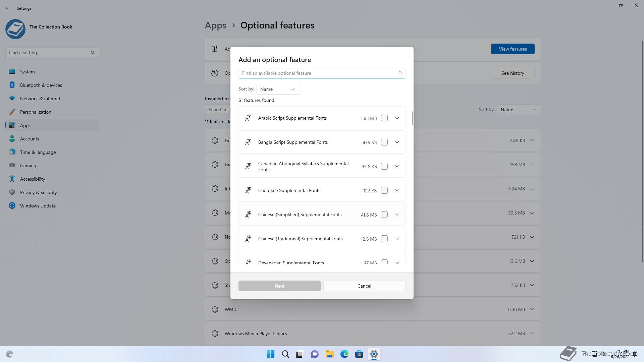Cancel the Add an optional feature dialog
The image size is (644, 362).
[364, 286]
